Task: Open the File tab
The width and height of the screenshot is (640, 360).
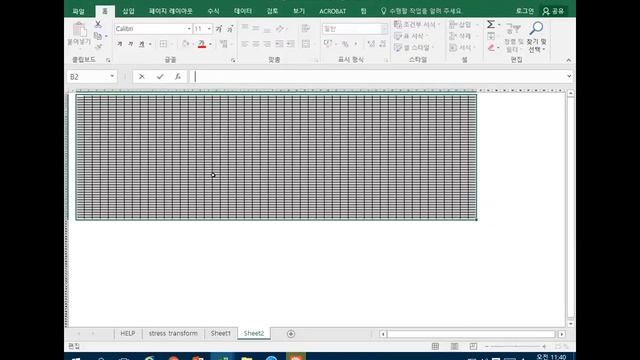Action: (x=78, y=11)
